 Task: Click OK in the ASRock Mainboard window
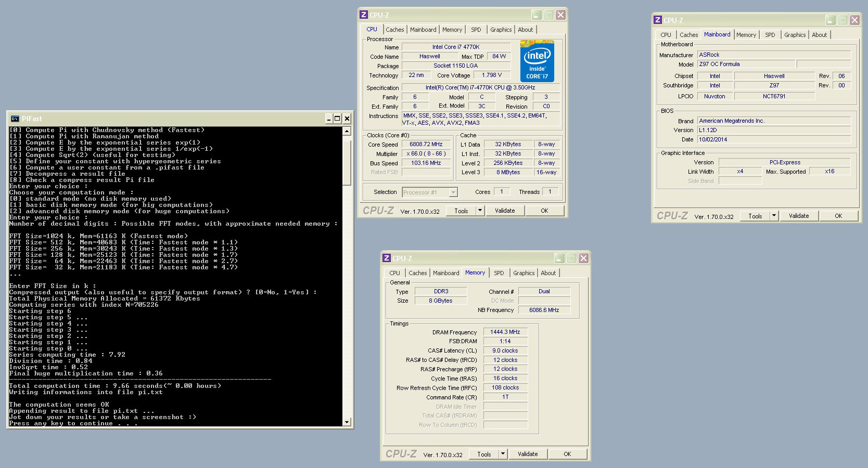coord(838,216)
